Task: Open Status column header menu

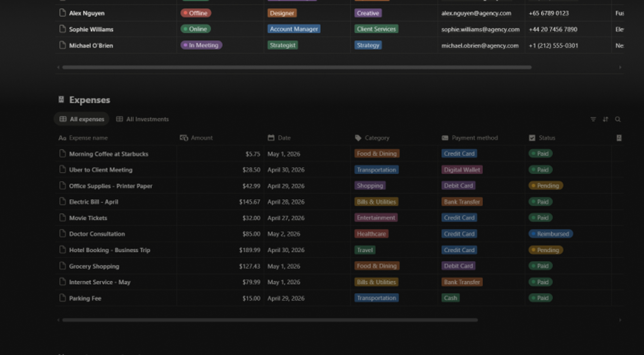Action: click(x=542, y=138)
